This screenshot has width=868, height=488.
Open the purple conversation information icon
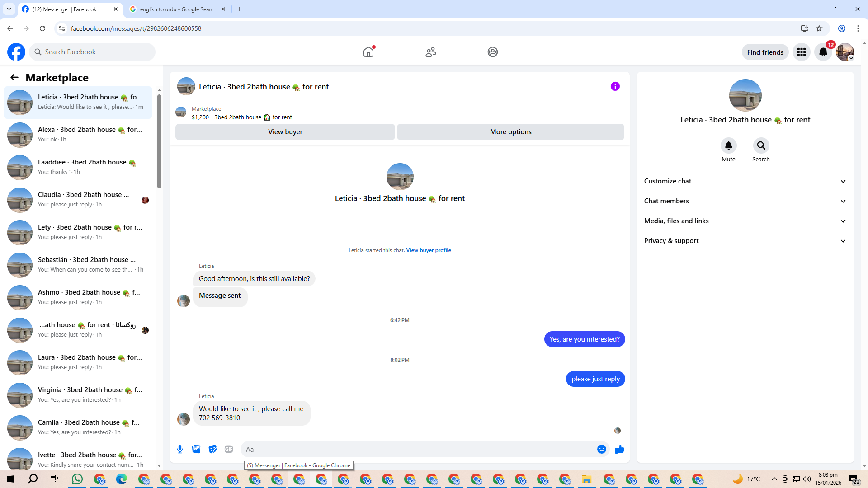click(x=615, y=86)
